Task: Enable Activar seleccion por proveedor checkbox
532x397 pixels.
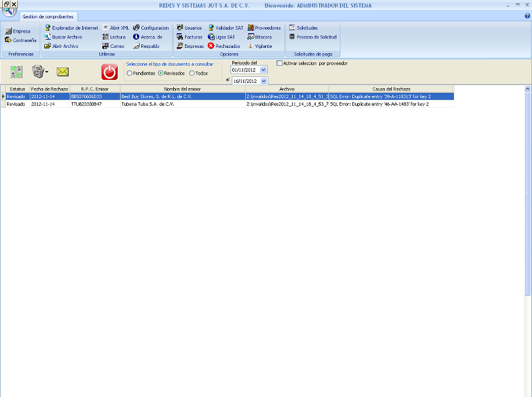Action: click(x=280, y=63)
